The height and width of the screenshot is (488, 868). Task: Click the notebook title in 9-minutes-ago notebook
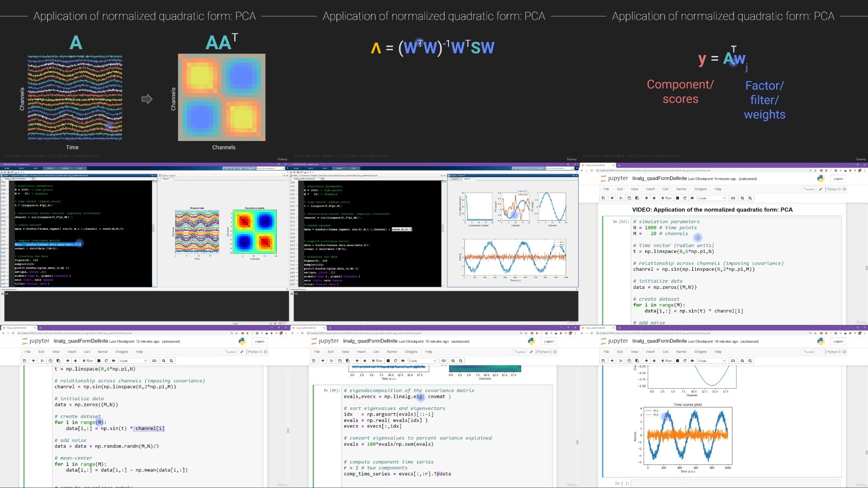659,179
